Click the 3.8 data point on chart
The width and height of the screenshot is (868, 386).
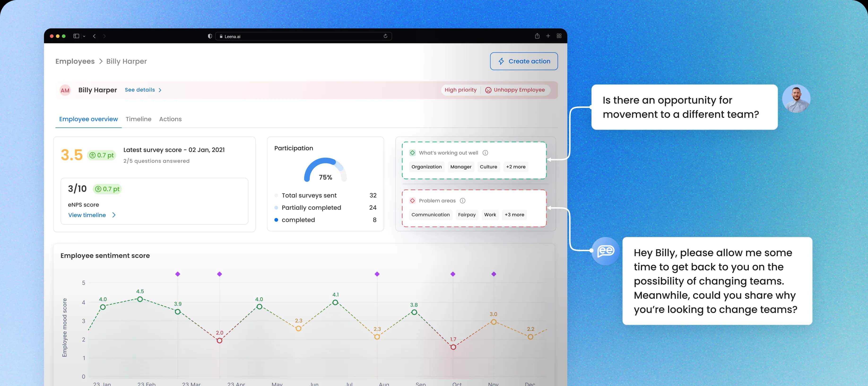pyautogui.click(x=414, y=312)
